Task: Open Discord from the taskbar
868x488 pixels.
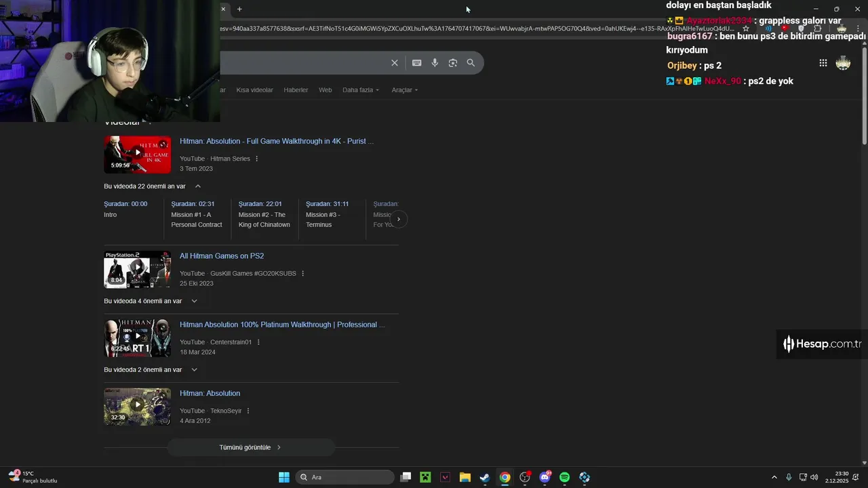Action: click(545, 477)
